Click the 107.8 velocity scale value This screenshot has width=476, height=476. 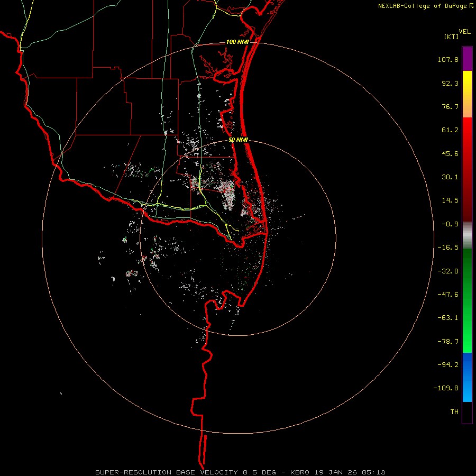tap(448, 59)
